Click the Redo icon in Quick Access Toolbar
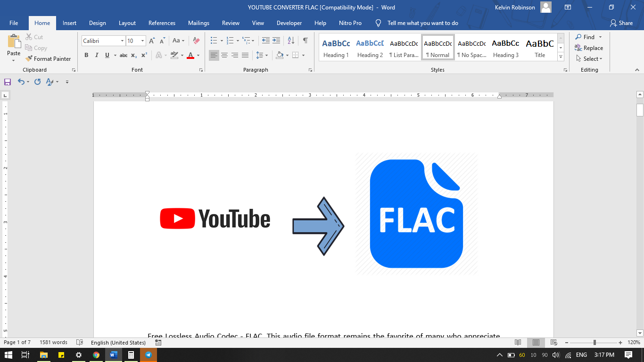The height and width of the screenshot is (362, 644). pos(37,82)
